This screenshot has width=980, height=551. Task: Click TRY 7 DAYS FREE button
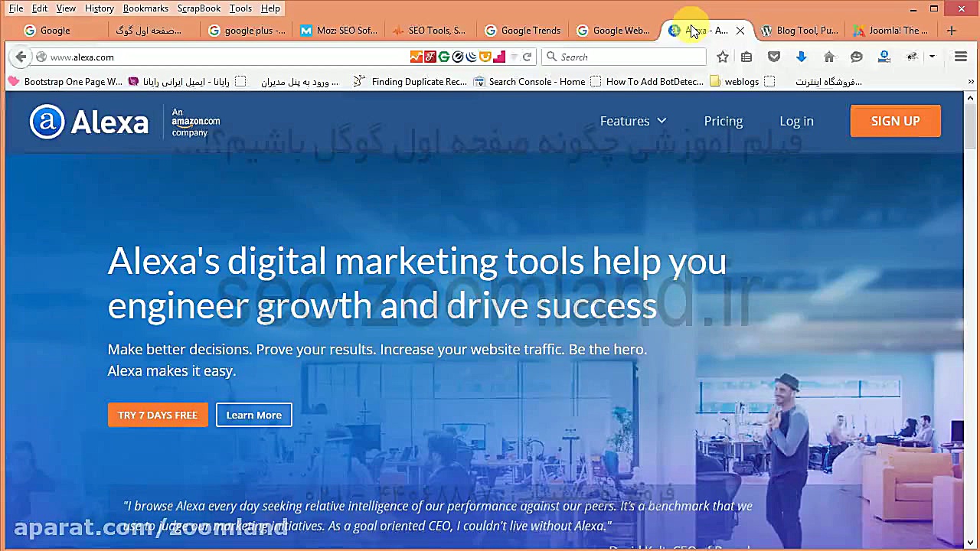click(x=158, y=415)
